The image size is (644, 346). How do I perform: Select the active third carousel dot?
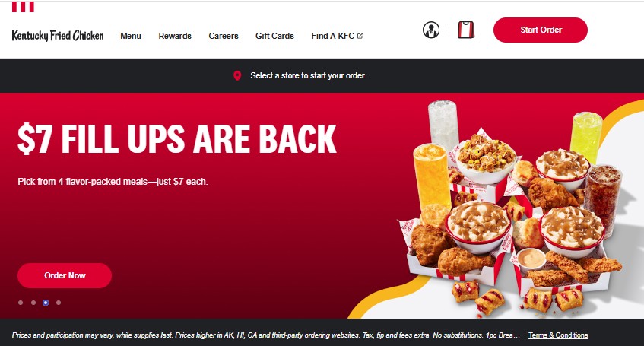46,303
